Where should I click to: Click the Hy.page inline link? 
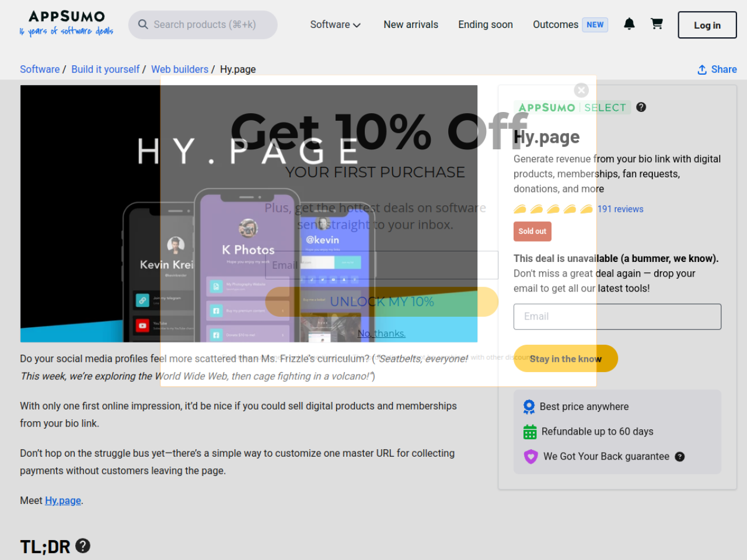pyautogui.click(x=63, y=501)
